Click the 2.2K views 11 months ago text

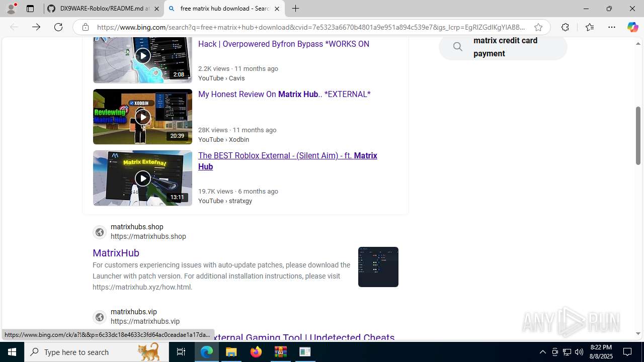tap(238, 69)
